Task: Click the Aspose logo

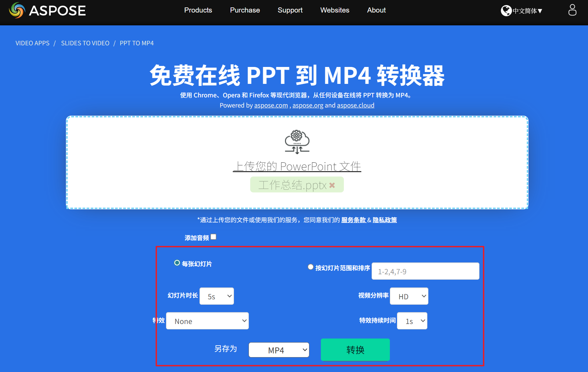Action: pos(47,10)
